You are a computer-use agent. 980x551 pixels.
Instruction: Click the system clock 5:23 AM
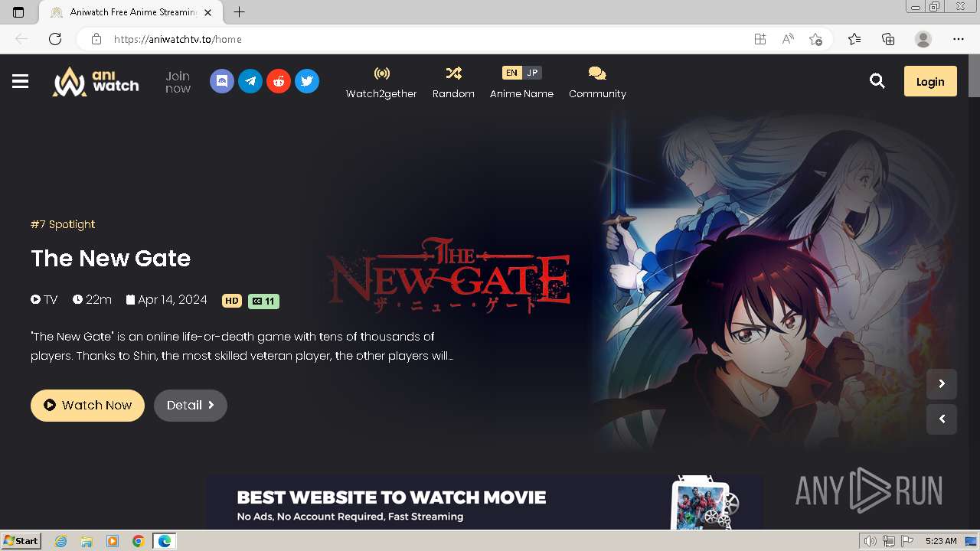941,541
